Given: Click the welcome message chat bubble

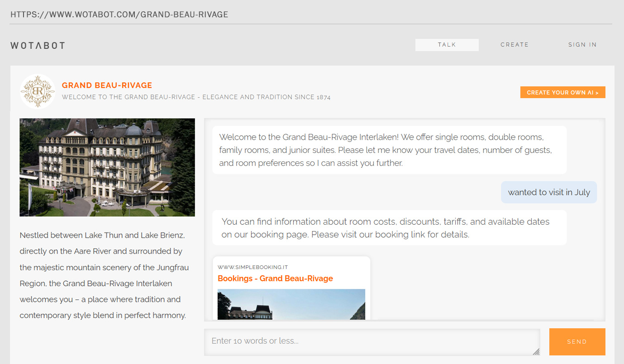Looking at the screenshot, I should click(389, 150).
